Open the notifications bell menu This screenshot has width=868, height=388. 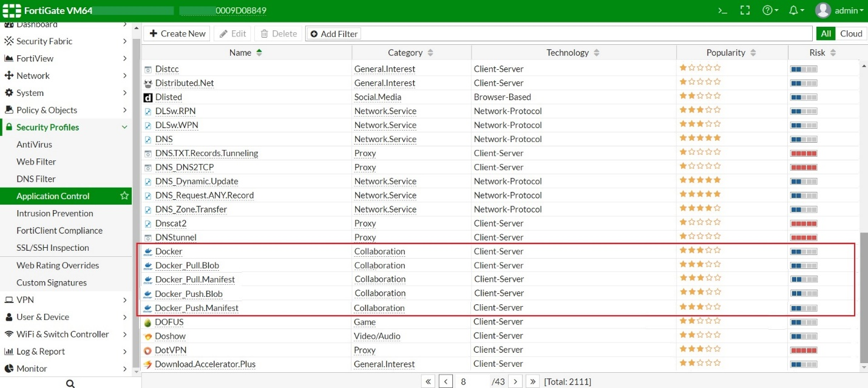796,10
